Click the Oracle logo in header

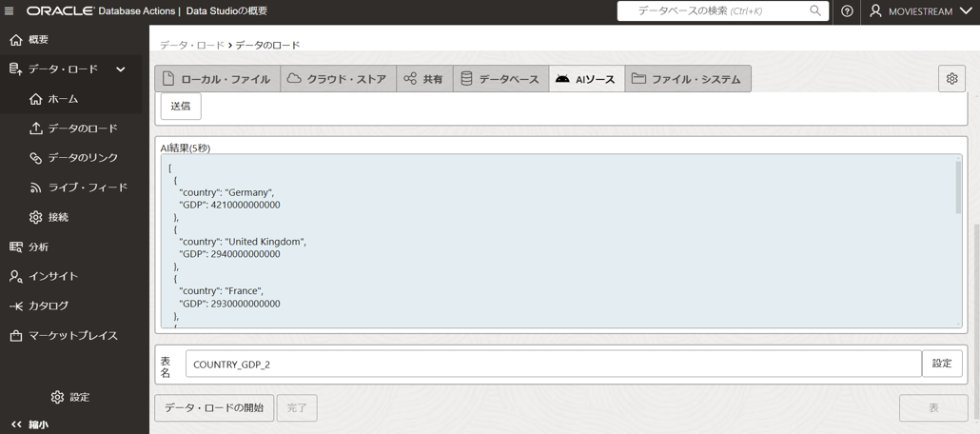click(61, 11)
